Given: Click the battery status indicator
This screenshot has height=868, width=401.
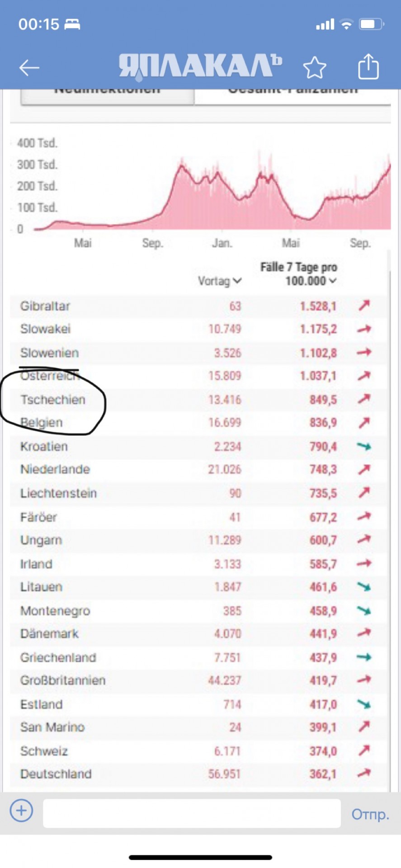Looking at the screenshot, I should (371, 24).
